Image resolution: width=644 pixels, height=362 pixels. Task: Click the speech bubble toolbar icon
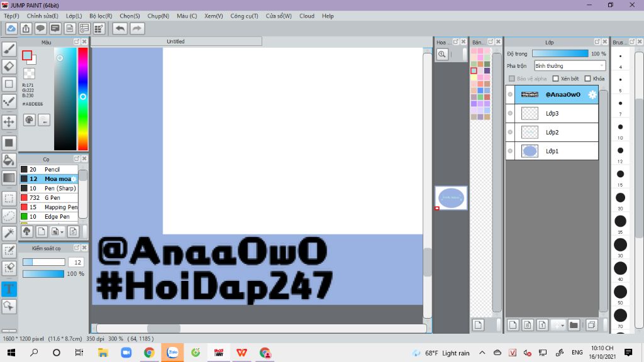40,28
